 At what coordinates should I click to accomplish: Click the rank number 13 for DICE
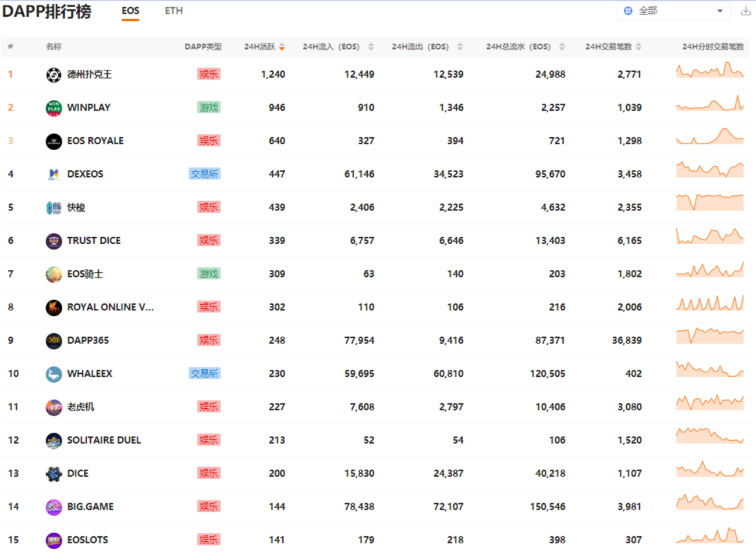pos(13,473)
